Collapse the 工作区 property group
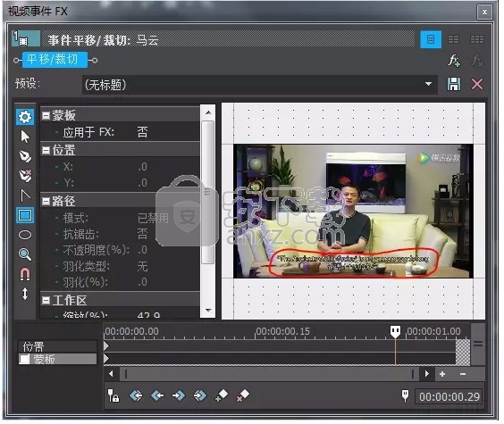Screen dimensions: 504x424 click(x=46, y=301)
